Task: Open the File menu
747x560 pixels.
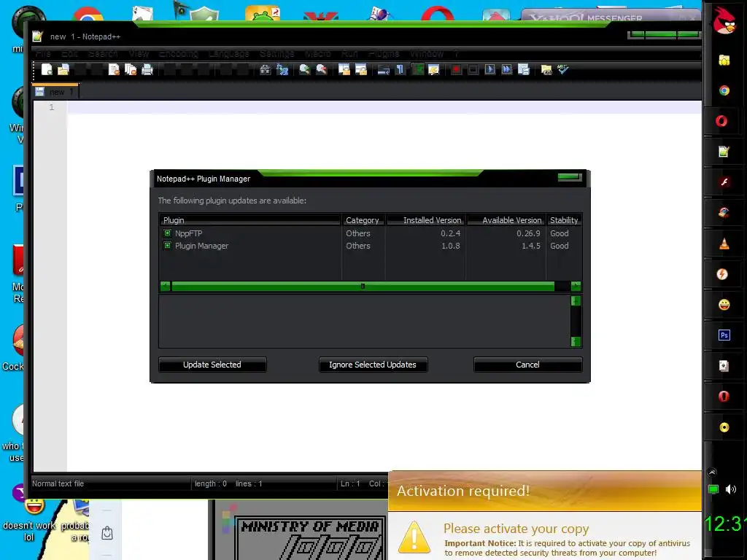Action: (x=43, y=53)
